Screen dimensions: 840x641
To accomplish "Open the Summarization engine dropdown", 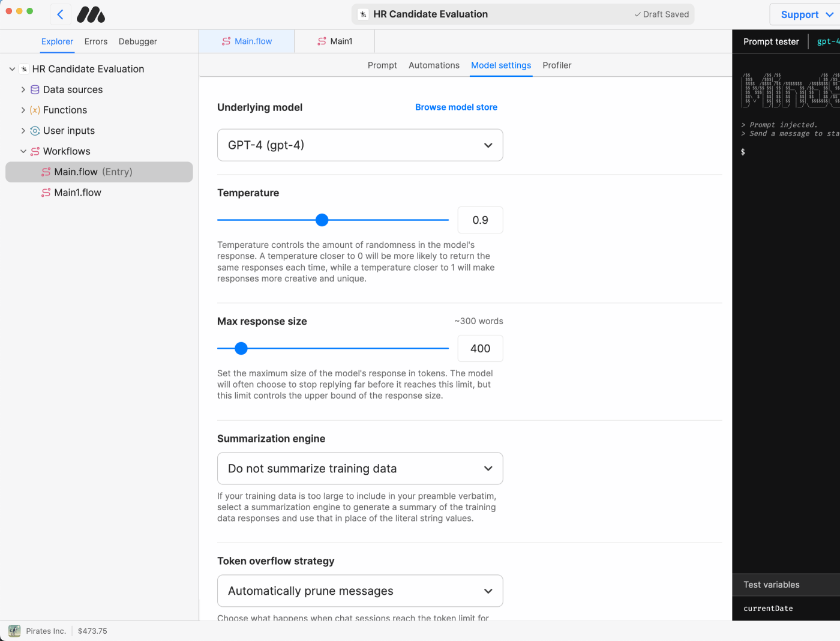I will [360, 469].
